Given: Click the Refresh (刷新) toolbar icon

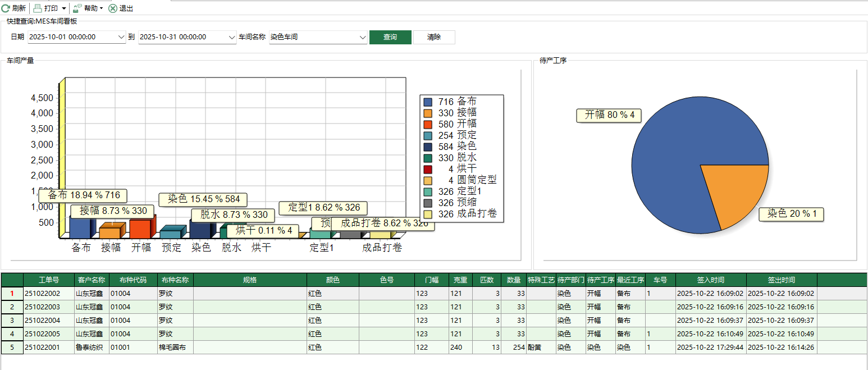Looking at the screenshot, I should (6, 8).
